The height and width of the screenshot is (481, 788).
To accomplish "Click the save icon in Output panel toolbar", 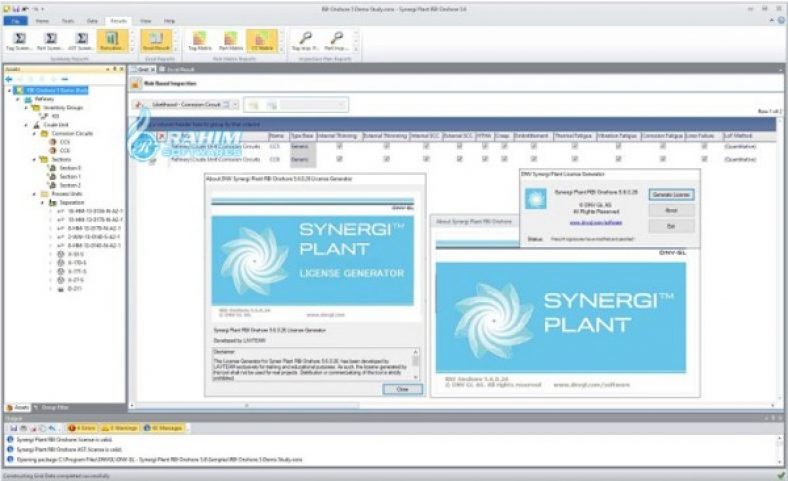I will 14,428.
